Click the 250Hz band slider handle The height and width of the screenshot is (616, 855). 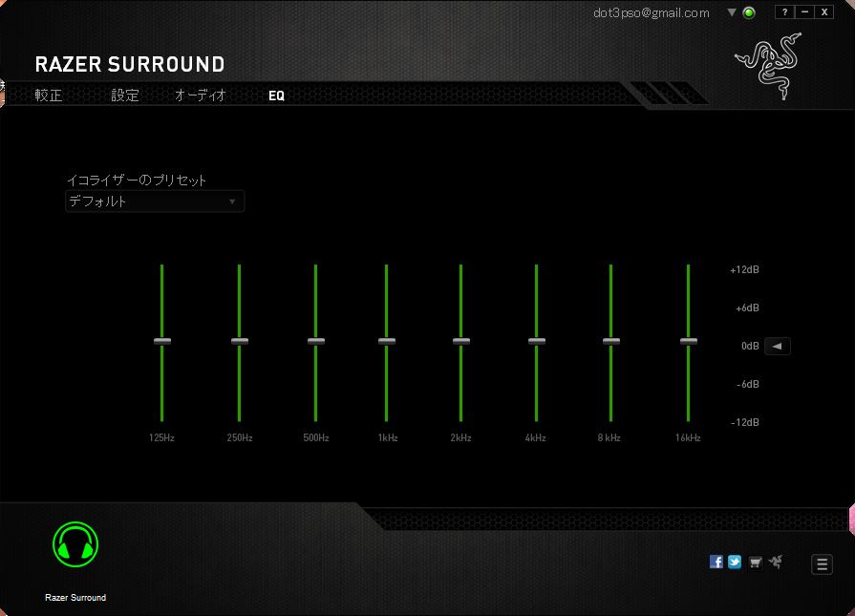[x=240, y=341]
